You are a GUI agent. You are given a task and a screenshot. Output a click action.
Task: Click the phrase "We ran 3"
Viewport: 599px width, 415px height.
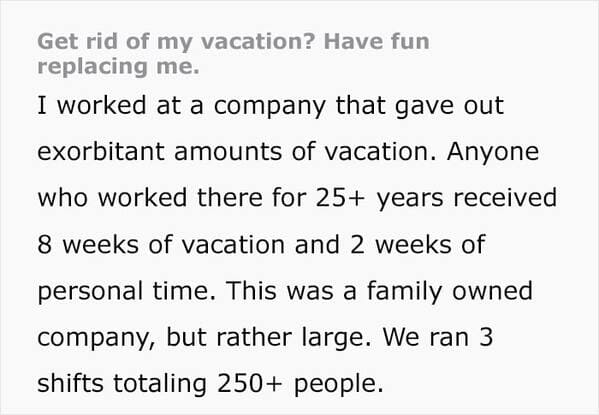pos(438,337)
